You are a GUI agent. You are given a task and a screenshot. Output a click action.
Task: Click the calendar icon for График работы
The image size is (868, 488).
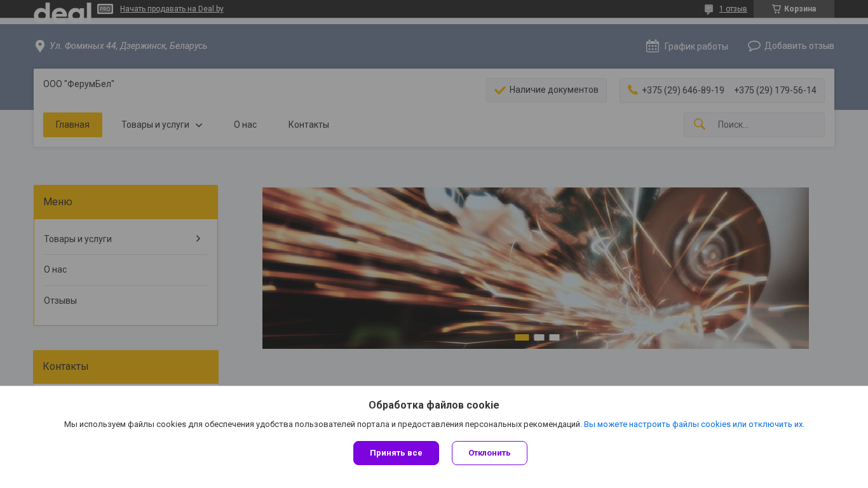tap(652, 46)
